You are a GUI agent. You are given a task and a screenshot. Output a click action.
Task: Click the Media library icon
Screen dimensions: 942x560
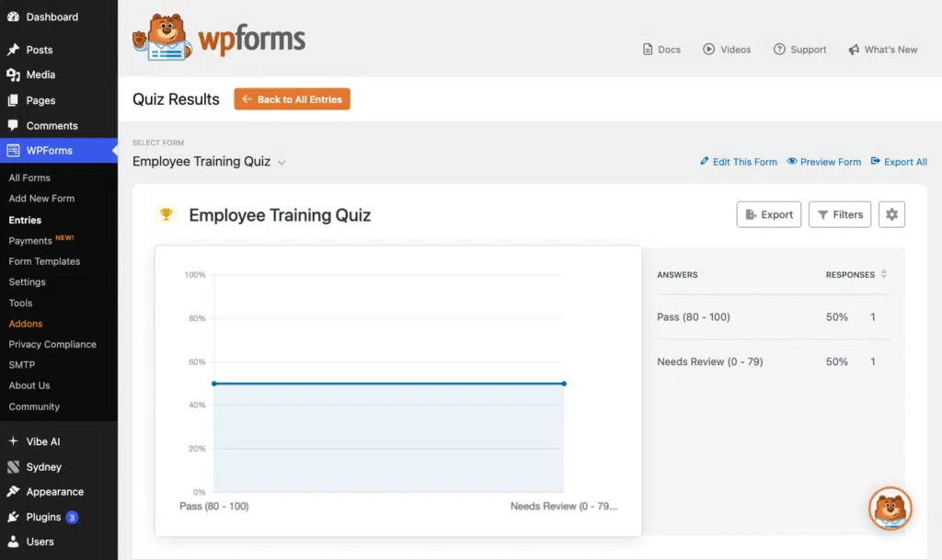(x=13, y=74)
